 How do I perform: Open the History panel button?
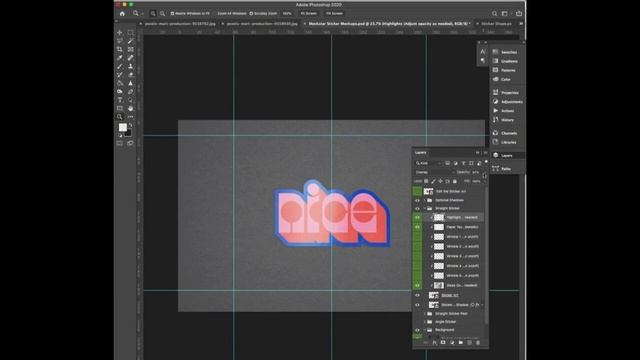(504, 120)
